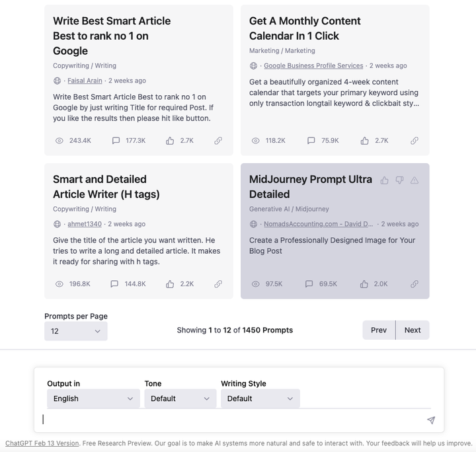Copy link of Write Best Smart Article prompt
This screenshot has width=476, height=452.
[218, 141]
